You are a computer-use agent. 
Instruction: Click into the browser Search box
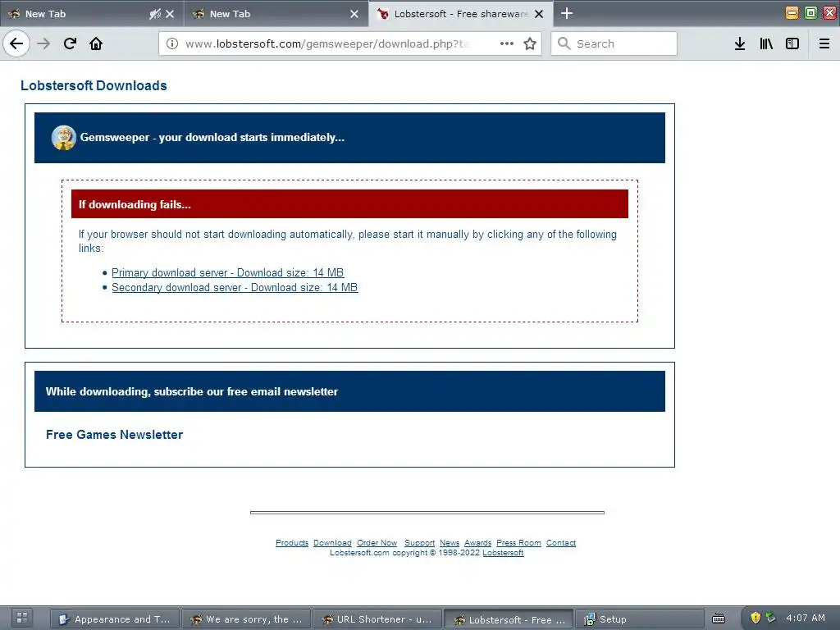pyautogui.click(x=614, y=43)
